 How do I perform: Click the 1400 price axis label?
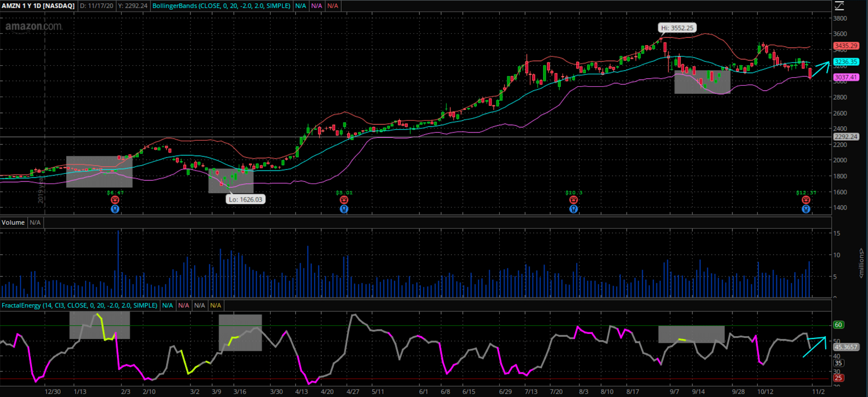pos(840,208)
